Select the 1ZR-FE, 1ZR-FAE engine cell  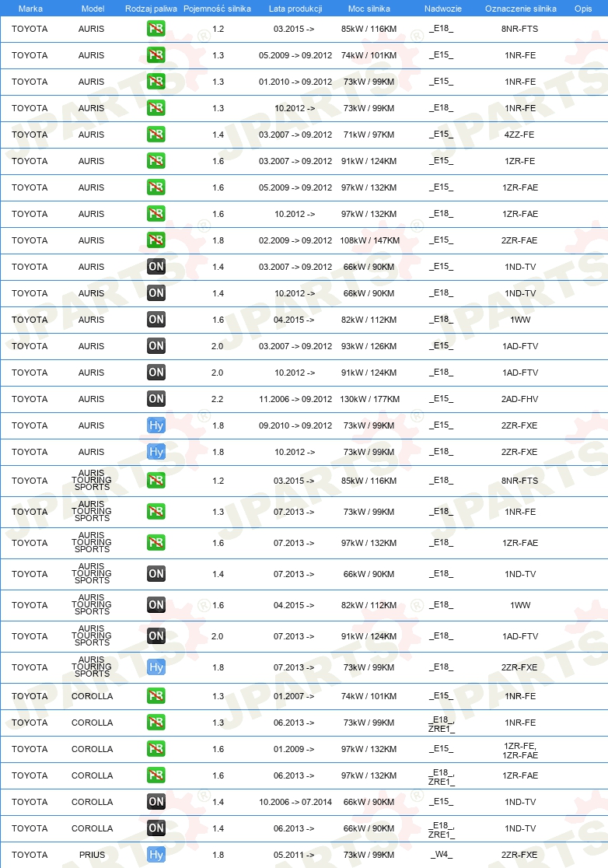pyautogui.click(x=520, y=751)
